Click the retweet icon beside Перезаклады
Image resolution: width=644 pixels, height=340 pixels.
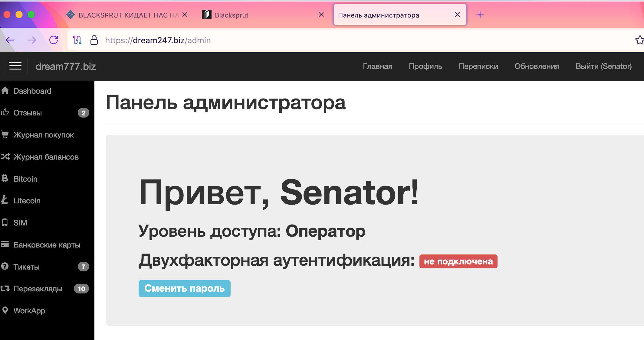(5, 288)
